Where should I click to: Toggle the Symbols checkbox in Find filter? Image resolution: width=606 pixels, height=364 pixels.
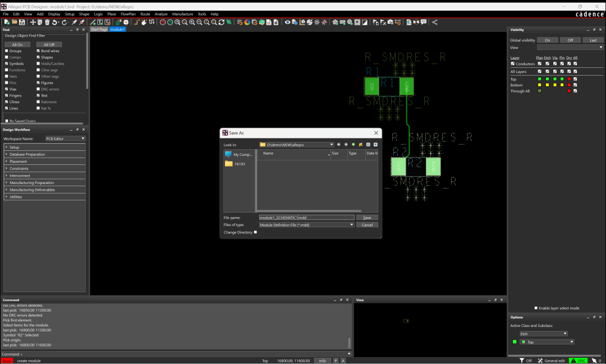pyautogui.click(x=7, y=63)
